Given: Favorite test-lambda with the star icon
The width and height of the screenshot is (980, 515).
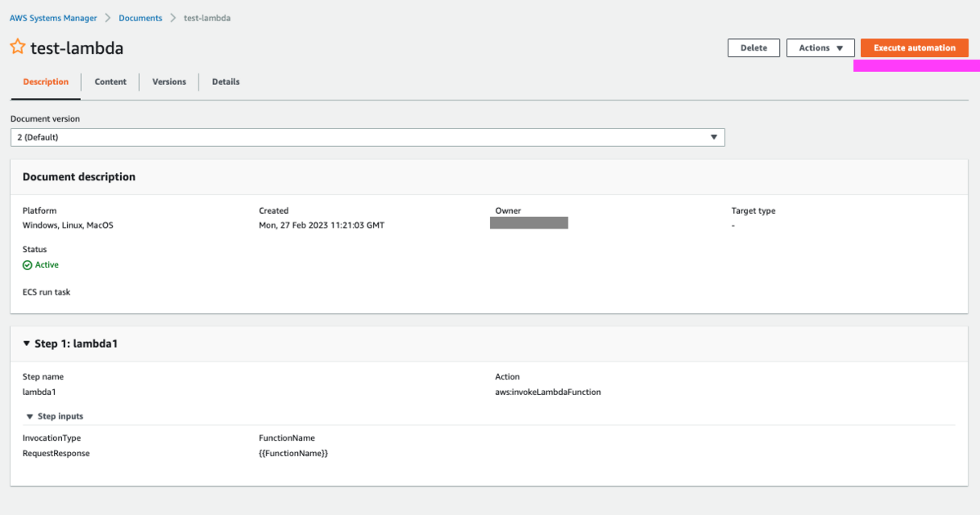Looking at the screenshot, I should click(x=17, y=47).
